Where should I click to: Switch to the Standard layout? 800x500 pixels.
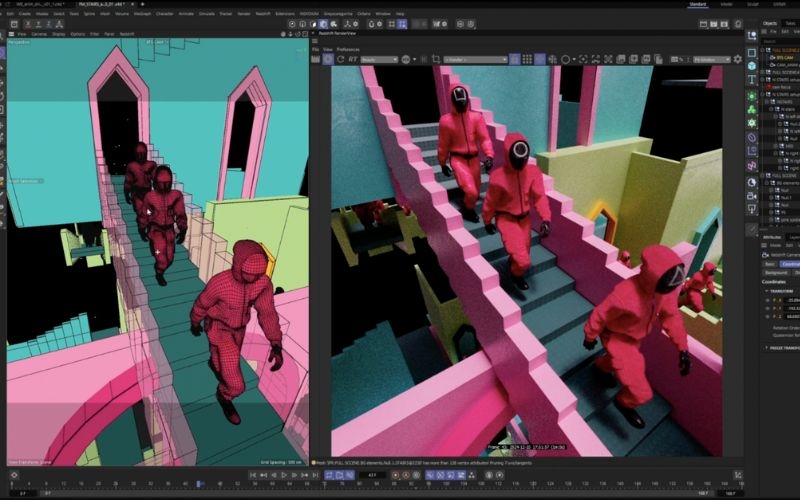(x=697, y=4)
